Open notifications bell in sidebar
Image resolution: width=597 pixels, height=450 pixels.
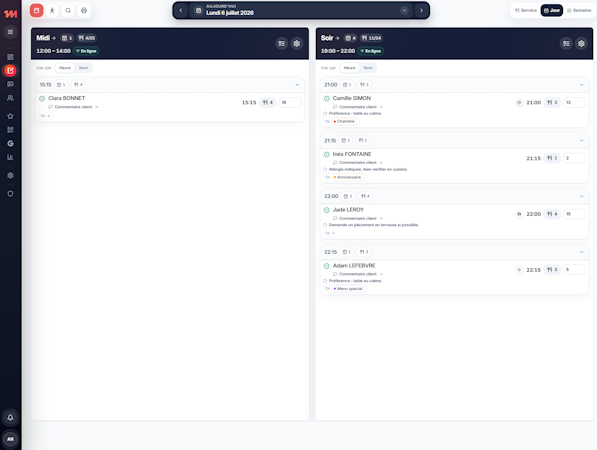pos(10,417)
